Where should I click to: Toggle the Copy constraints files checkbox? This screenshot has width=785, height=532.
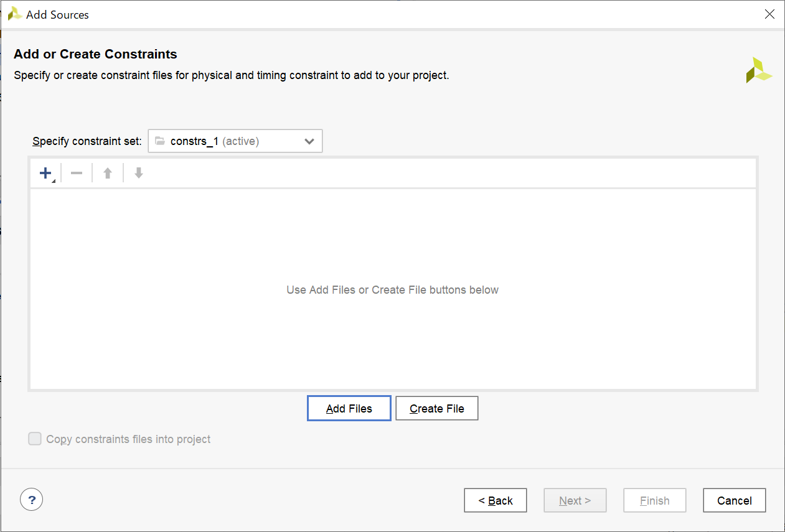[x=35, y=439]
